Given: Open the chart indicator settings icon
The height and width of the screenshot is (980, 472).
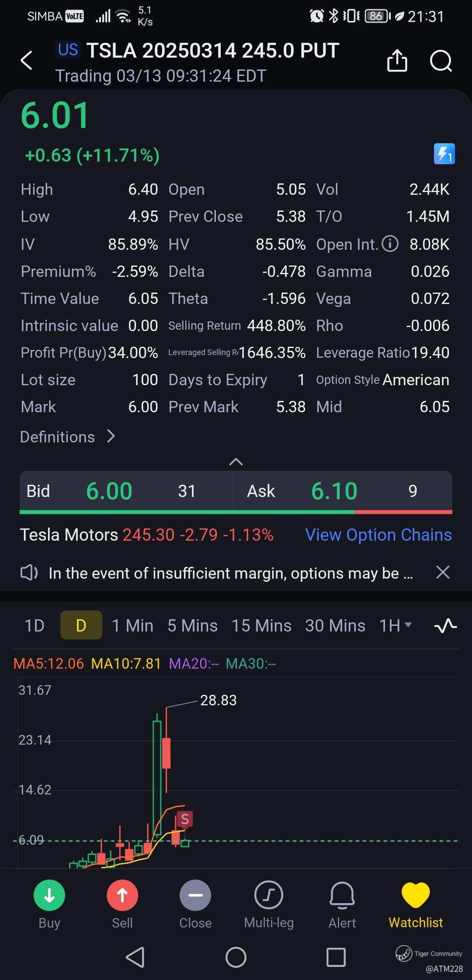Looking at the screenshot, I should pyautogui.click(x=445, y=626).
